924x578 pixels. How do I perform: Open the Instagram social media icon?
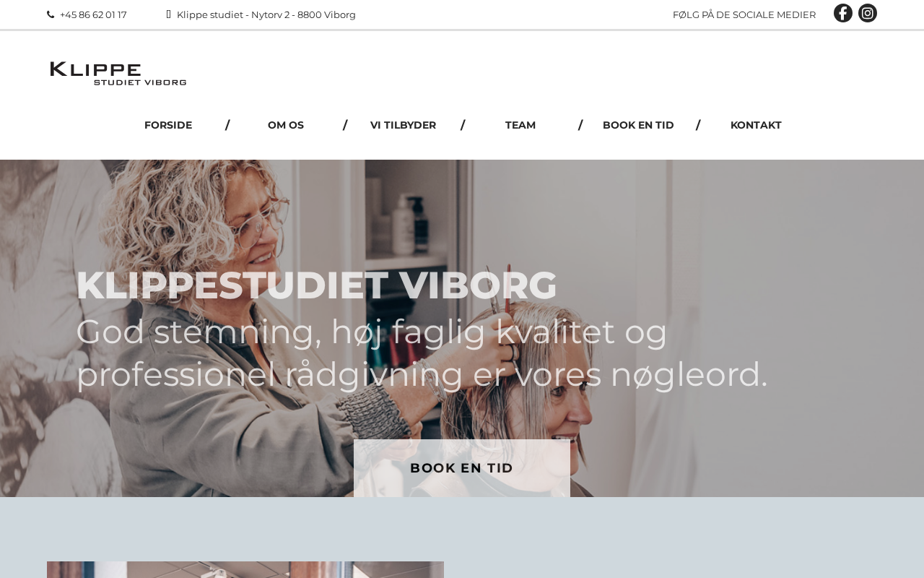point(868,13)
